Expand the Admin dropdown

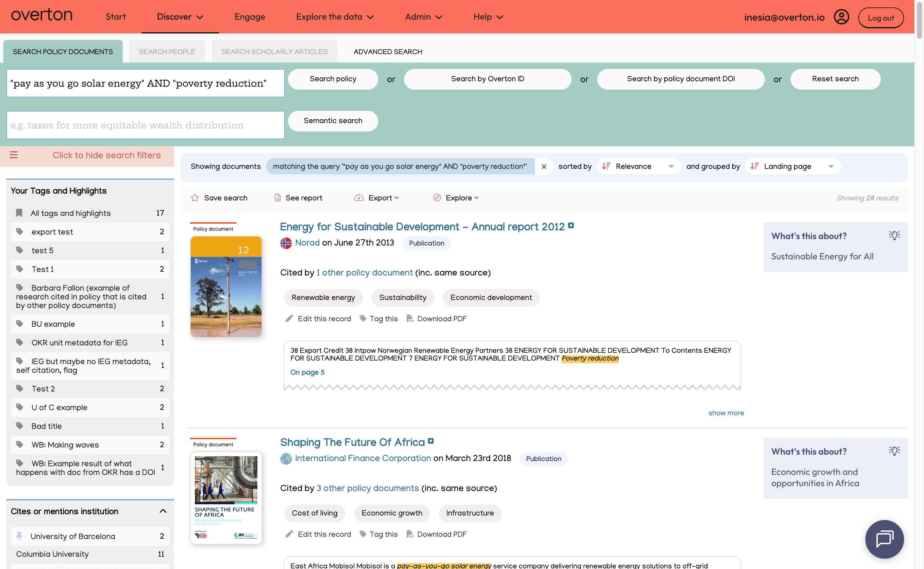pyautogui.click(x=423, y=17)
